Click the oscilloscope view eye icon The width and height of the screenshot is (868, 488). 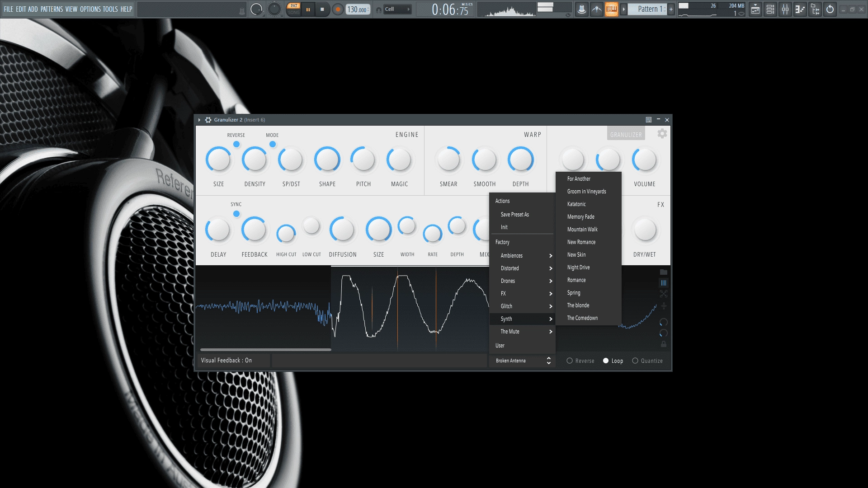tap(568, 15)
